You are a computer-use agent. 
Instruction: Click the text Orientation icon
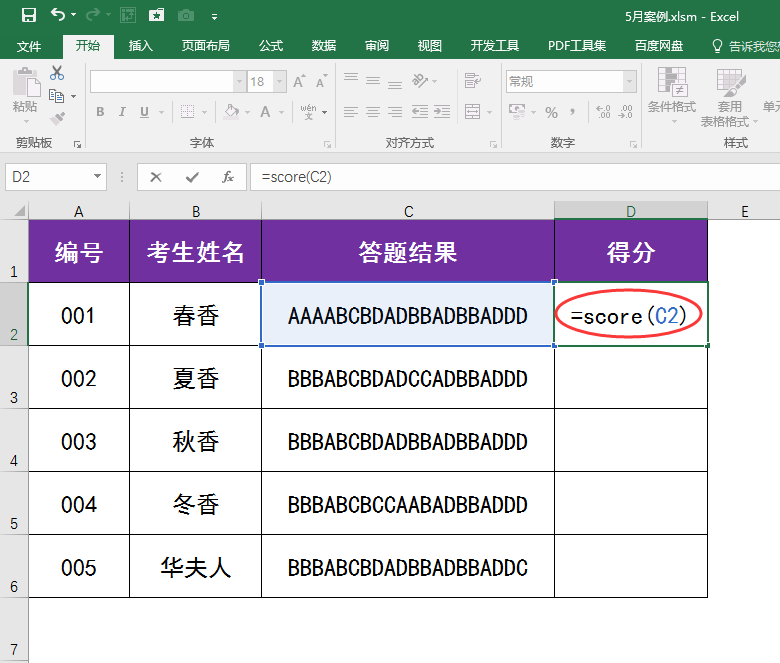[x=420, y=80]
